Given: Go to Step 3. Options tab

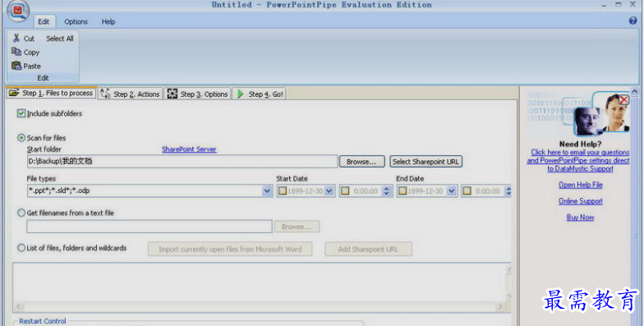Looking at the screenshot, I should point(197,94).
